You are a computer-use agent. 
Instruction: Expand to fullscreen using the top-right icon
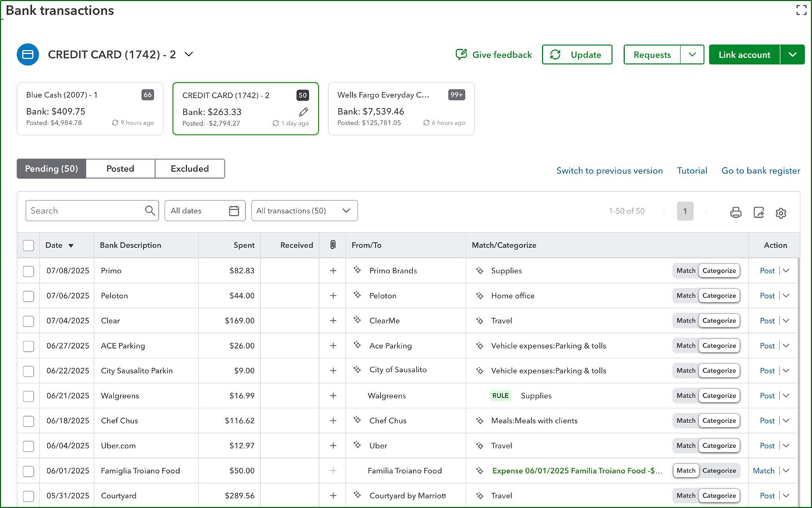coord(801,10)
